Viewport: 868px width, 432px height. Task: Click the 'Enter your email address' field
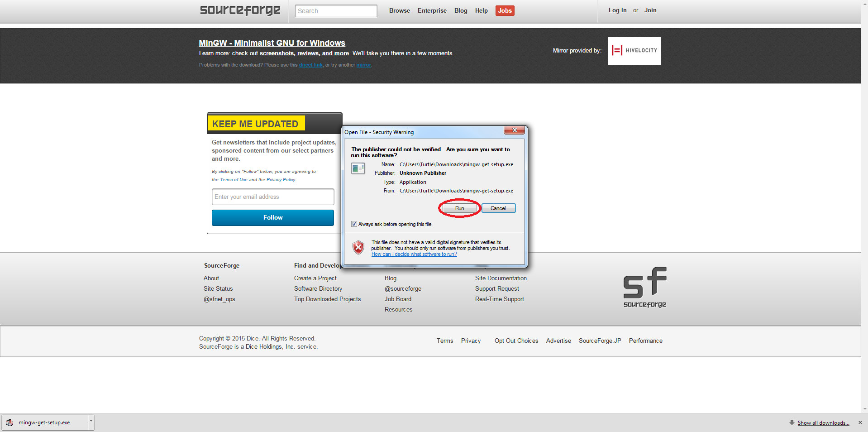(x=273, y=197)
